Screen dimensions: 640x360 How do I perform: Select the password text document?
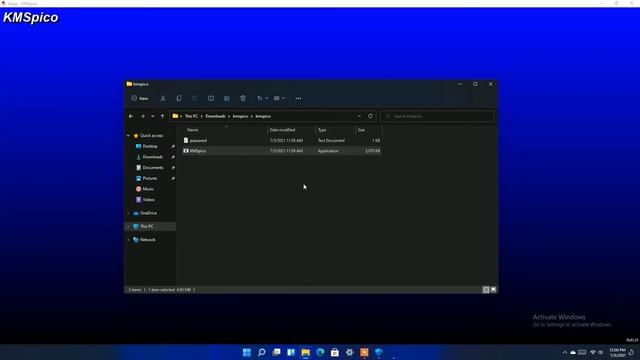(282, 140)
